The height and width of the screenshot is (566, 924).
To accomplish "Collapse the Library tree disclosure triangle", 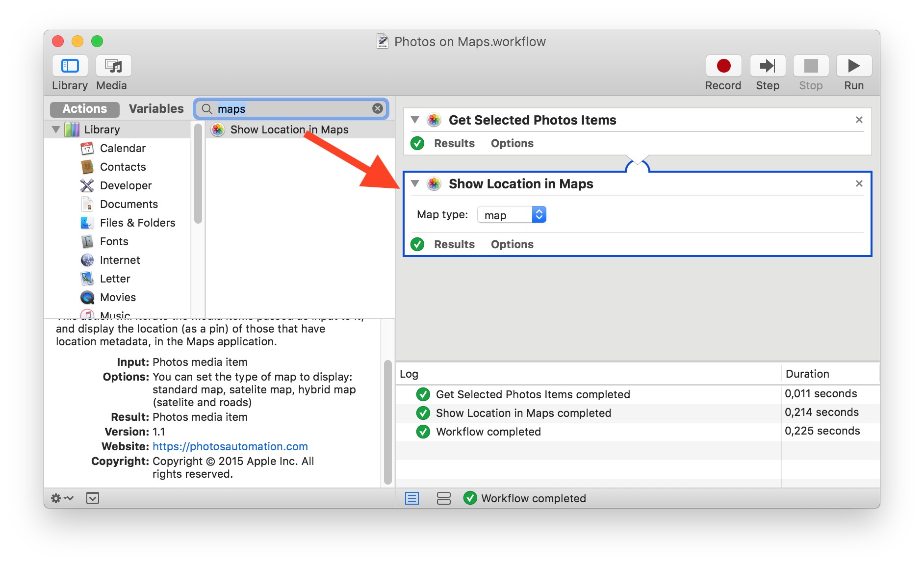I will click(56, 129).
